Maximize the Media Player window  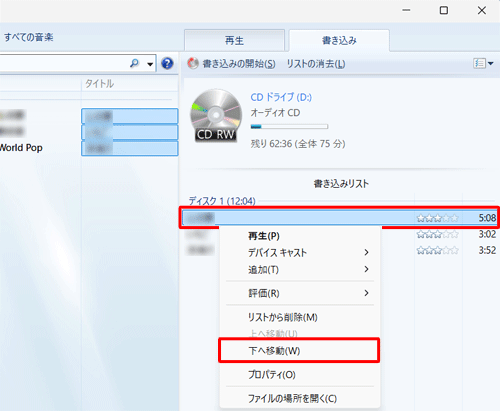click(x=444, y=10)
